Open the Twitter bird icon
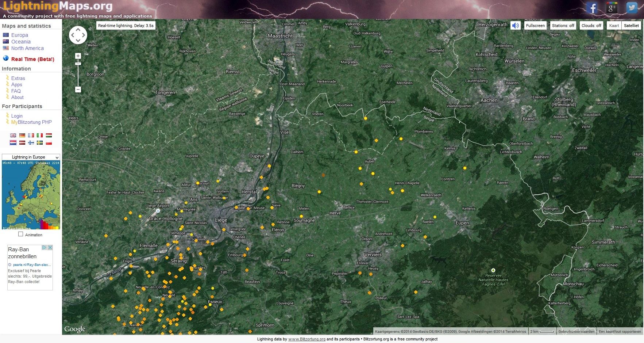This screenshot has width=644, height=343. point(632,8)
